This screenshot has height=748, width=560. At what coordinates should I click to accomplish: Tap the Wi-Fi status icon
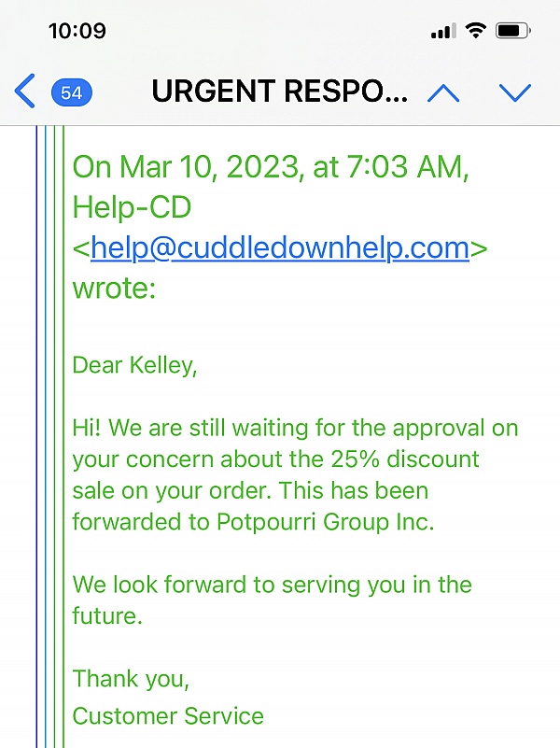[x=476, y=31]
